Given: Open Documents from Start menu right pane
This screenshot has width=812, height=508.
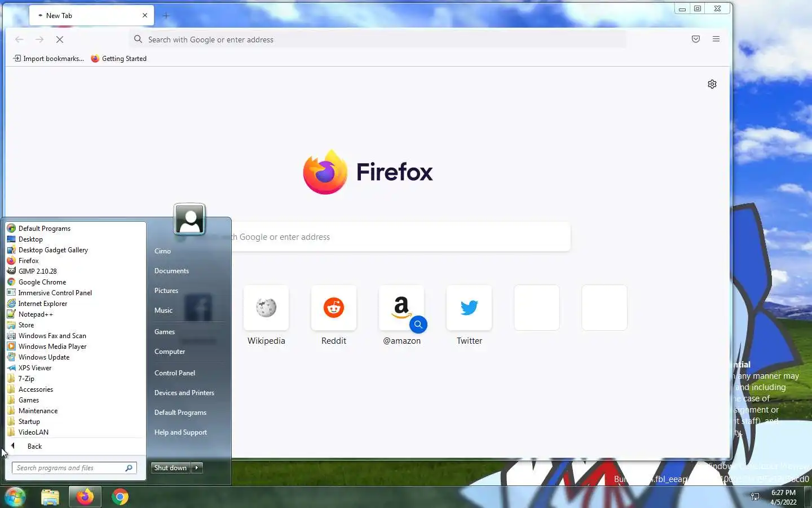Looking at the screenshot, I should pyautogui.click(x=171, y=271).
